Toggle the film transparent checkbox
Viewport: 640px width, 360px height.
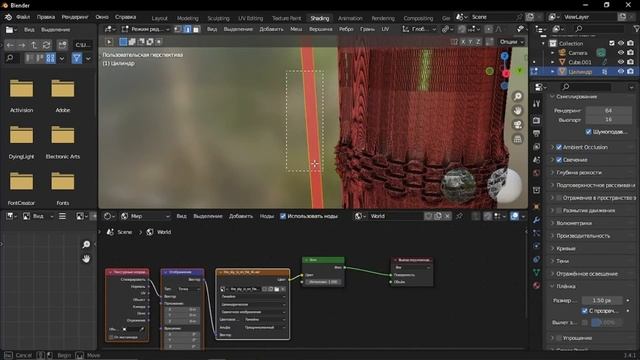(584, 311)
